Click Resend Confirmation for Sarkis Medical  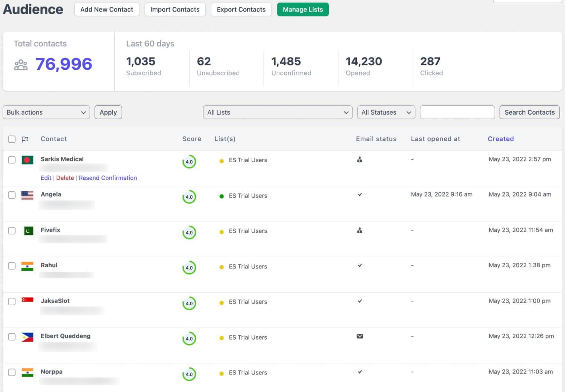(x=108, y=178)
